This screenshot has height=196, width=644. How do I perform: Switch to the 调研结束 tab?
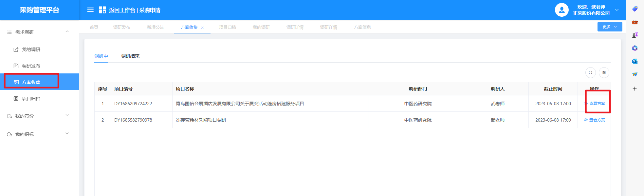130,56
